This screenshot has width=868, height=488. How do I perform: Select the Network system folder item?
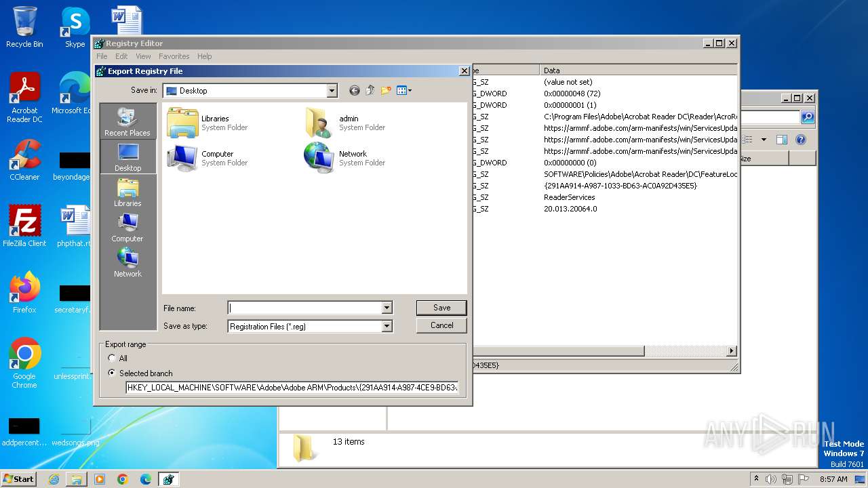pyautogui.click(x=344, y=158)
